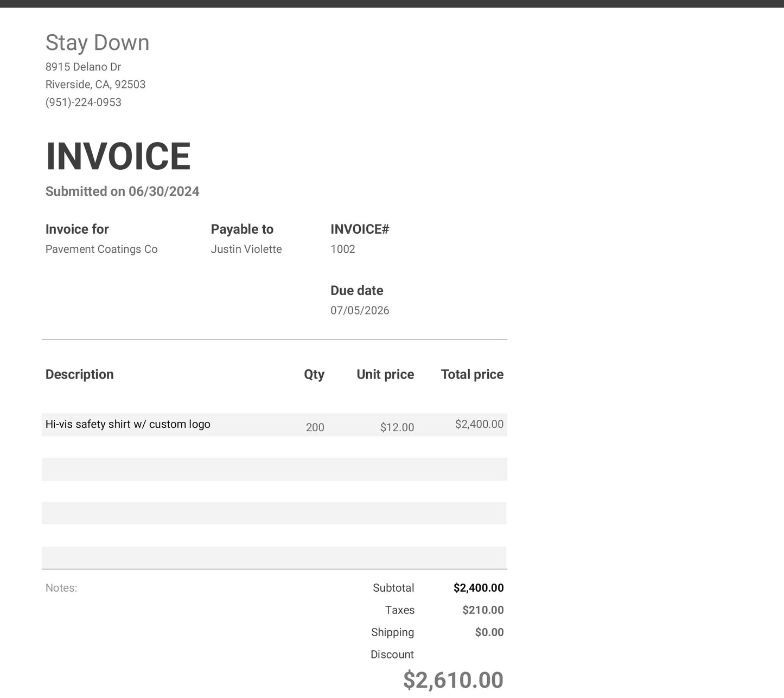The image size is (784, 698).
Task: Click the Discount label
Action: click(x=392, y=655)
